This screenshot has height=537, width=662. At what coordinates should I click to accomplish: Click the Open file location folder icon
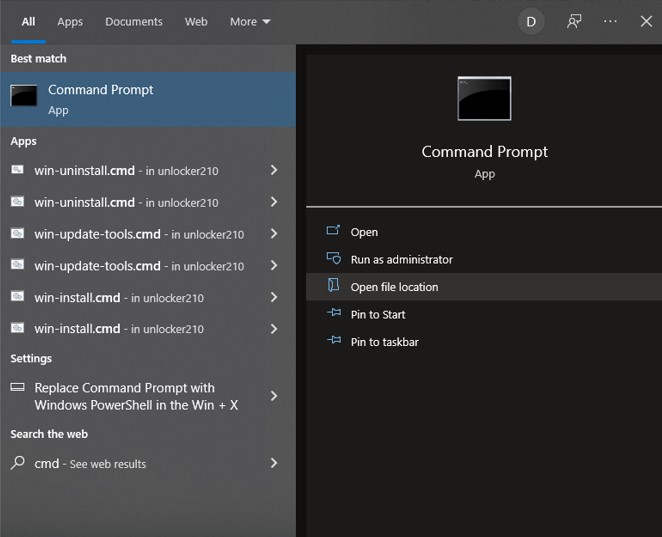334,286
